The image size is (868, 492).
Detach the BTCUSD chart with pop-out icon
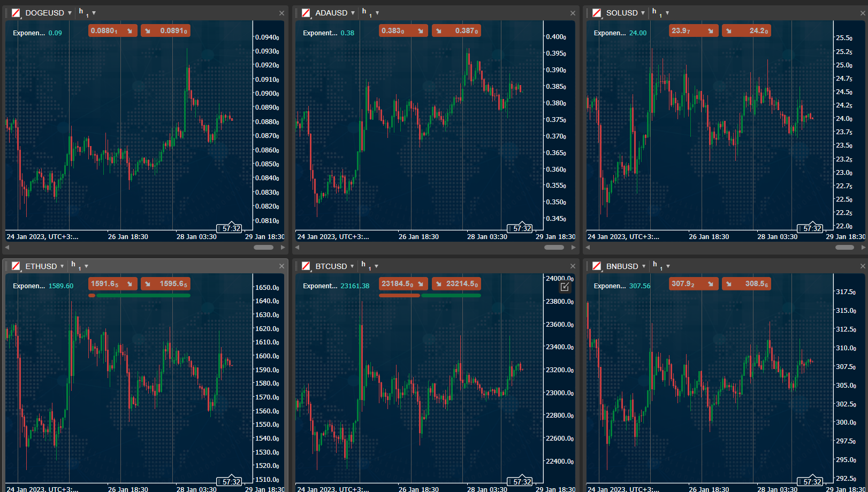pos(565,287)
